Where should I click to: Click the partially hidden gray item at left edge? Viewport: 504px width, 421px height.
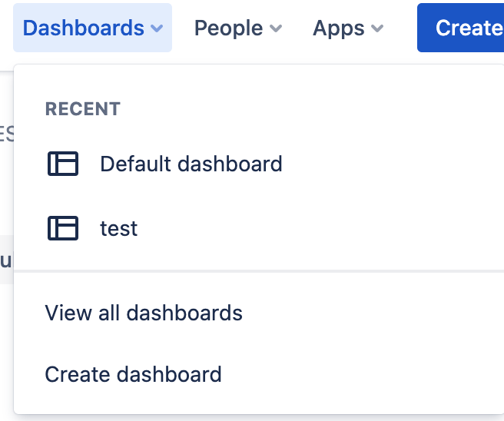(x=5, y=260)
